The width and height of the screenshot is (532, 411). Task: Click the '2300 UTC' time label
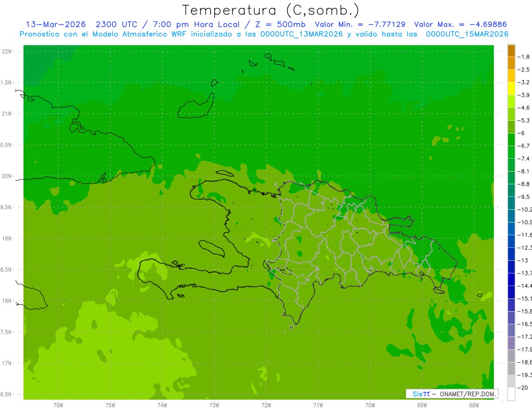pos(116,24)
